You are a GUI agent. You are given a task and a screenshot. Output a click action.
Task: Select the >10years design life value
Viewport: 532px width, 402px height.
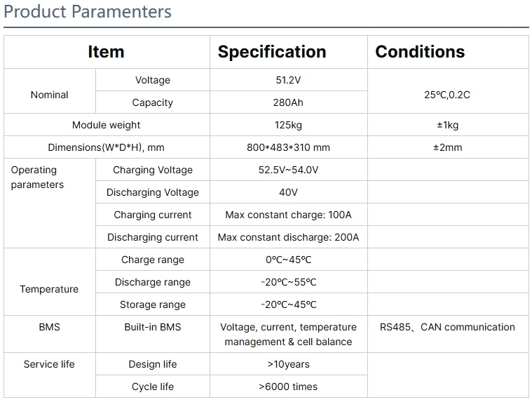288,364
